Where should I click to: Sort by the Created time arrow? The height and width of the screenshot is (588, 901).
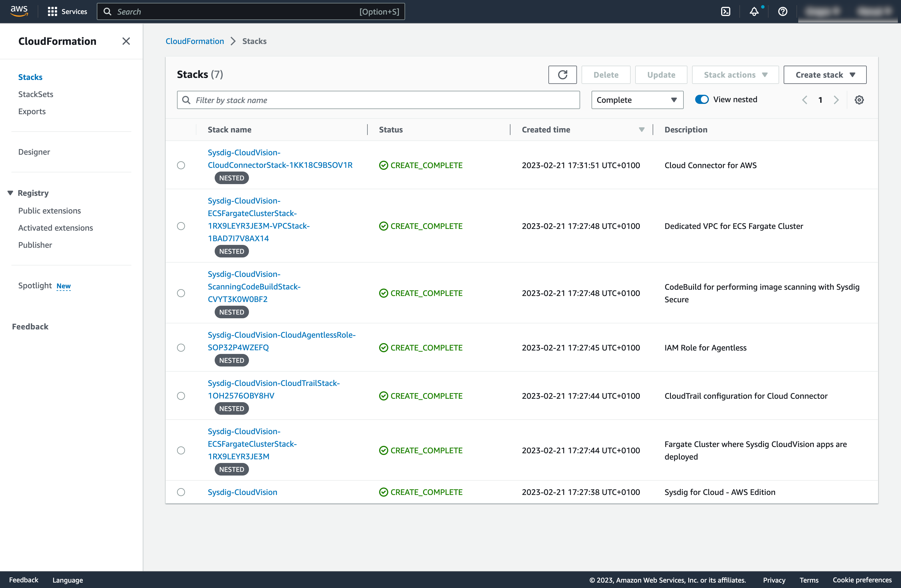641,130
